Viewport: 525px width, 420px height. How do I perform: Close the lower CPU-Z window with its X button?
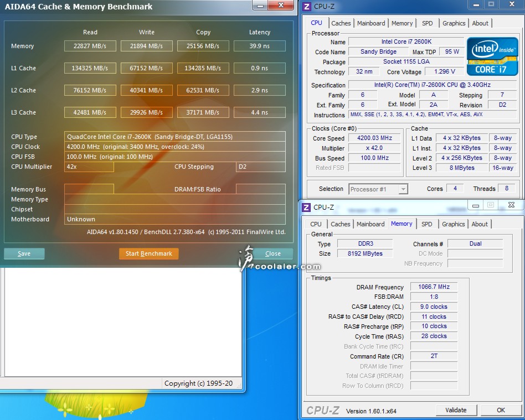(x=511, y=205)
